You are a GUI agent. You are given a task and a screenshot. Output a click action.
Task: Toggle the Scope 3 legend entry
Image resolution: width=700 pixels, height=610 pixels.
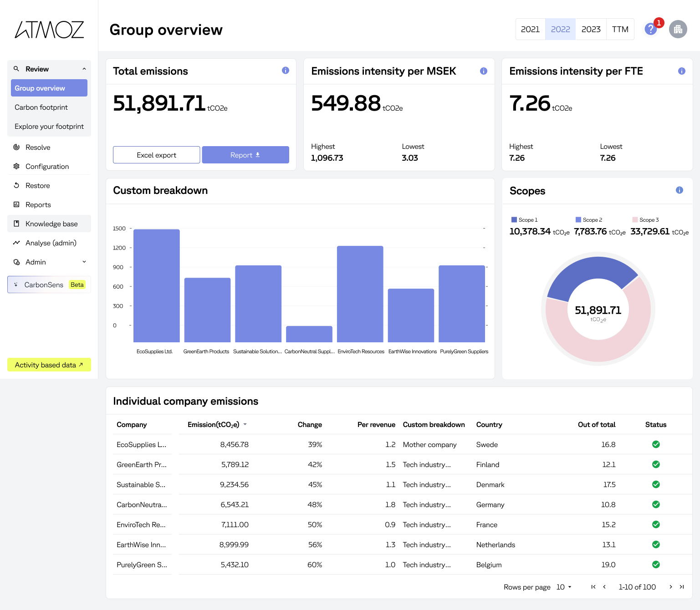coord(645,220)
